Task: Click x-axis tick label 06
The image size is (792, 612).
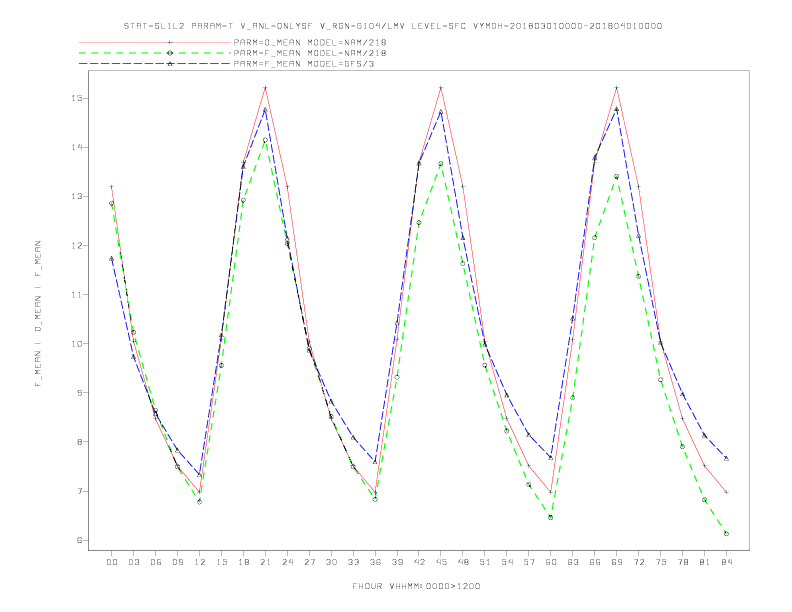Action: click(156, 562)
